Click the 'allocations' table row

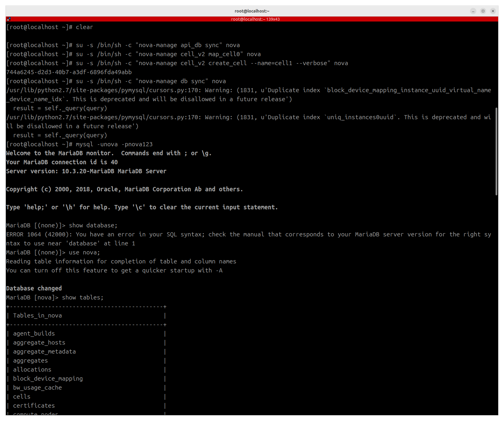point(86,370)
